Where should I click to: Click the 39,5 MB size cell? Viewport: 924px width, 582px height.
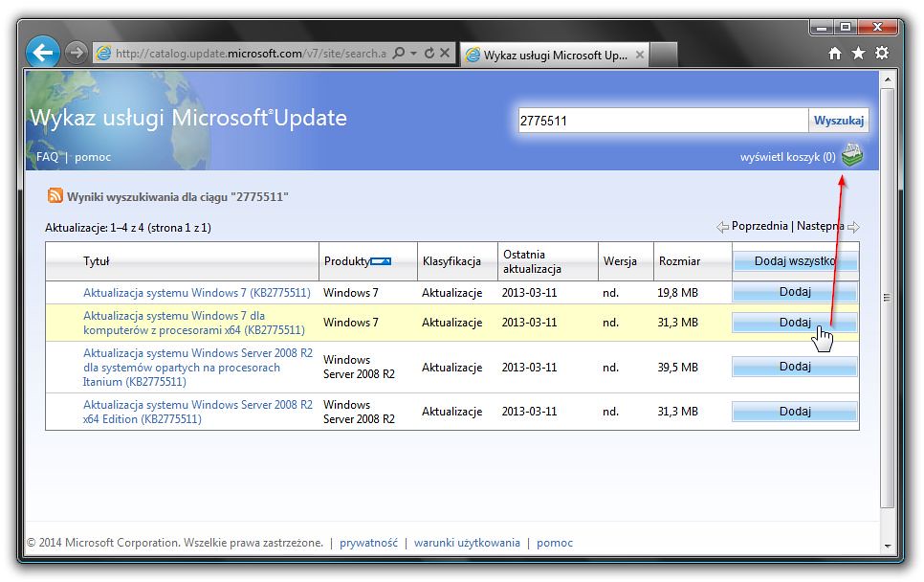click(x=677, y=368)
